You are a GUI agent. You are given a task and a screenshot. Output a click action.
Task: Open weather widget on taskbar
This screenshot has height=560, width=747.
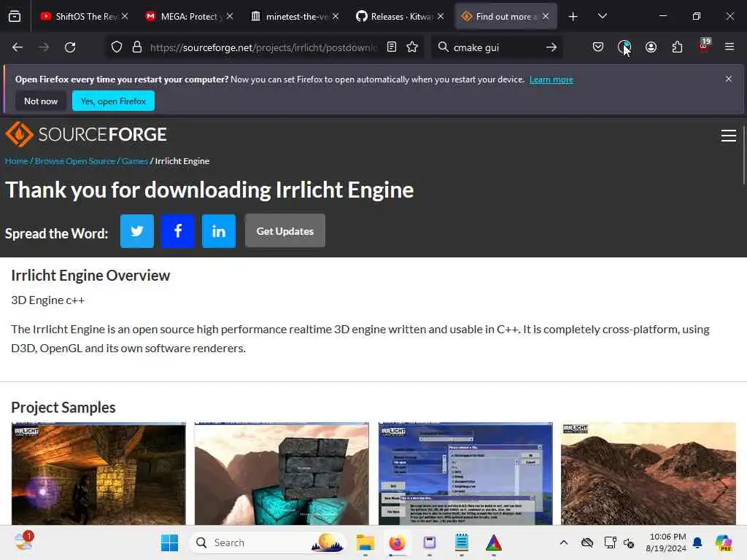[x=23, y=542]
